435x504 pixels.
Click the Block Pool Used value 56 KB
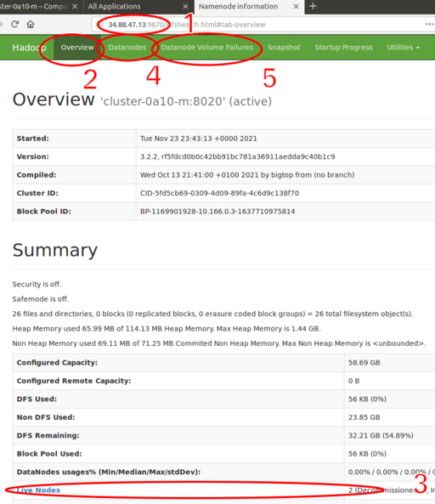367,454
